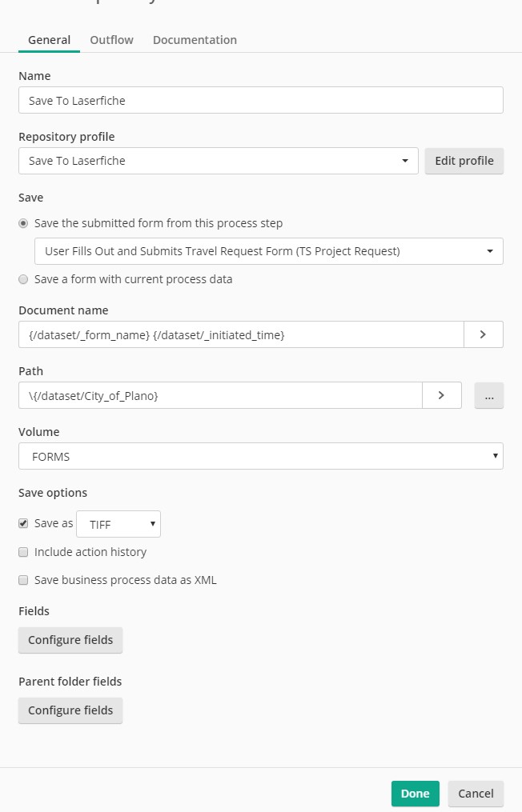Open the Volume dropdown showing FORMS
522x812 pixels.
click(260, 456)
